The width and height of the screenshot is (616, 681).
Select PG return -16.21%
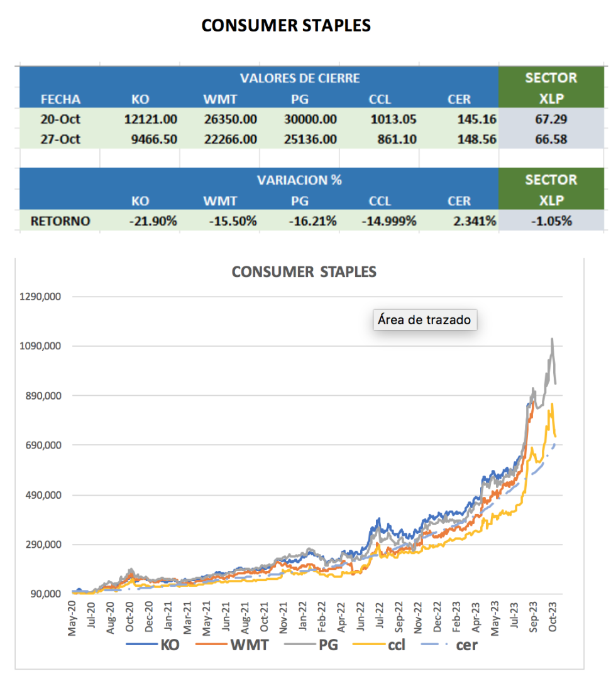313,221
